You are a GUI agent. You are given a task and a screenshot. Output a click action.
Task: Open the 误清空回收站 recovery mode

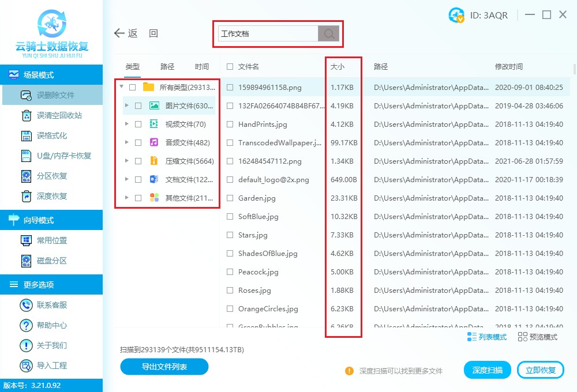point(59,115)
